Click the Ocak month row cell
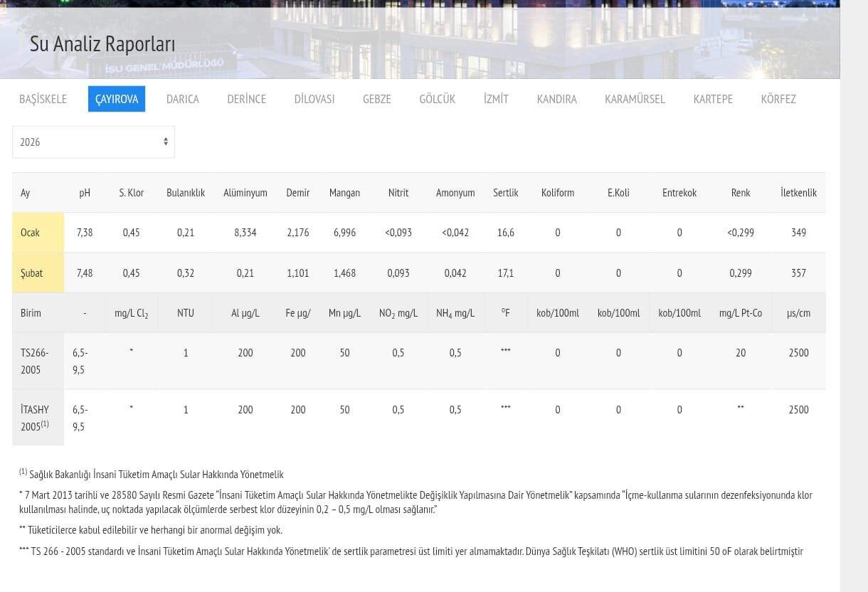The width and height of the screenshot is (868, 592). 38,233
